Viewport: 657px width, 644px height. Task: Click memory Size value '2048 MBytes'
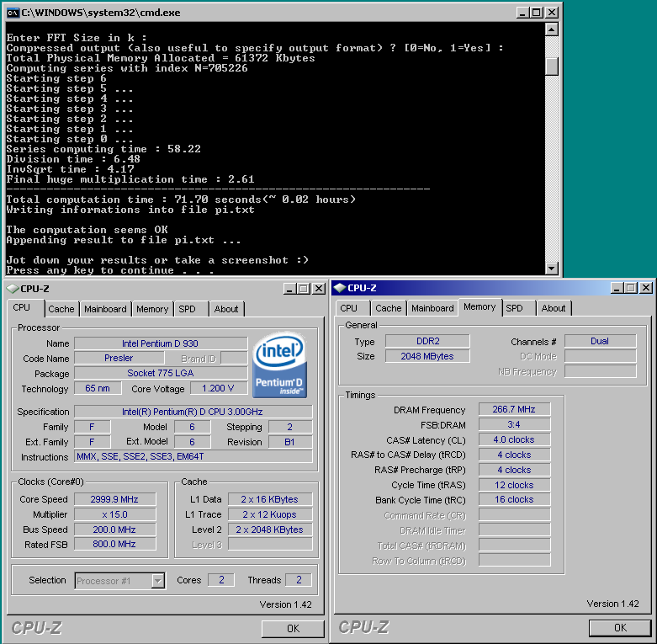click(x=427, y=356)
